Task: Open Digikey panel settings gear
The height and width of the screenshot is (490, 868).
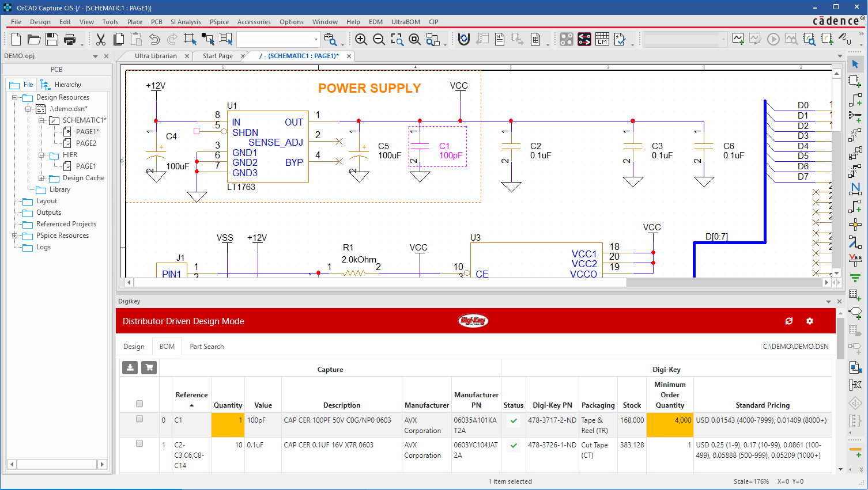Action: [810, 321]
